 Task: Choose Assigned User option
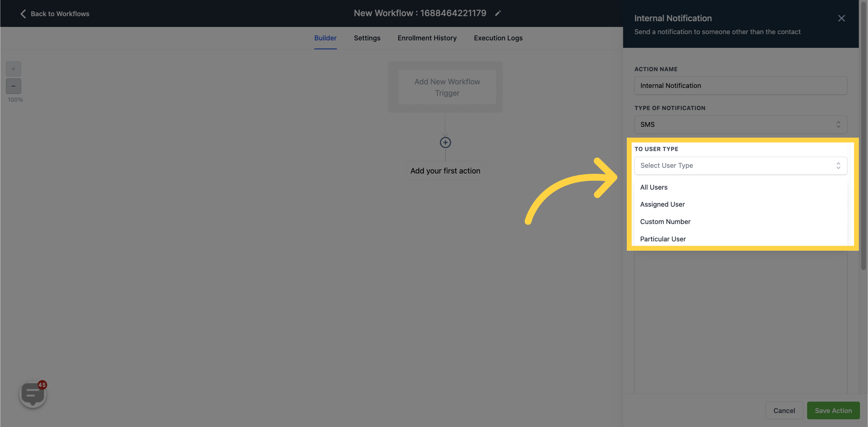tap(741, 204)
